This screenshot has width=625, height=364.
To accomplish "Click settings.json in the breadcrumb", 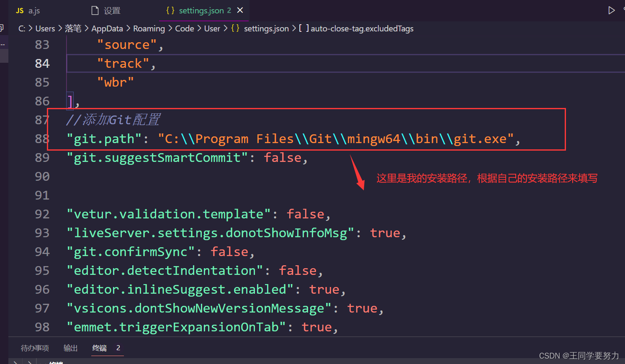I will pyautogui.click(x=266, y=28).
